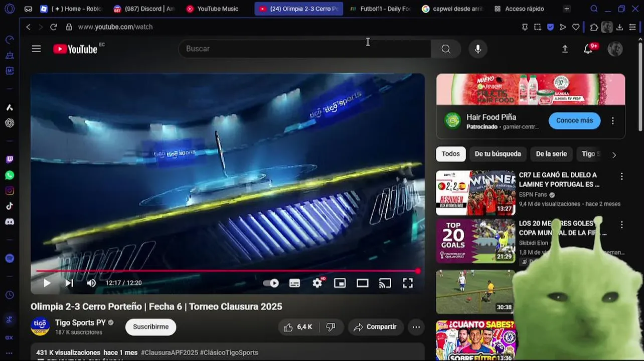Screen dimensions: 644x361
Task: Toggle the autoplay switch
Action: [x=271, y=283]
